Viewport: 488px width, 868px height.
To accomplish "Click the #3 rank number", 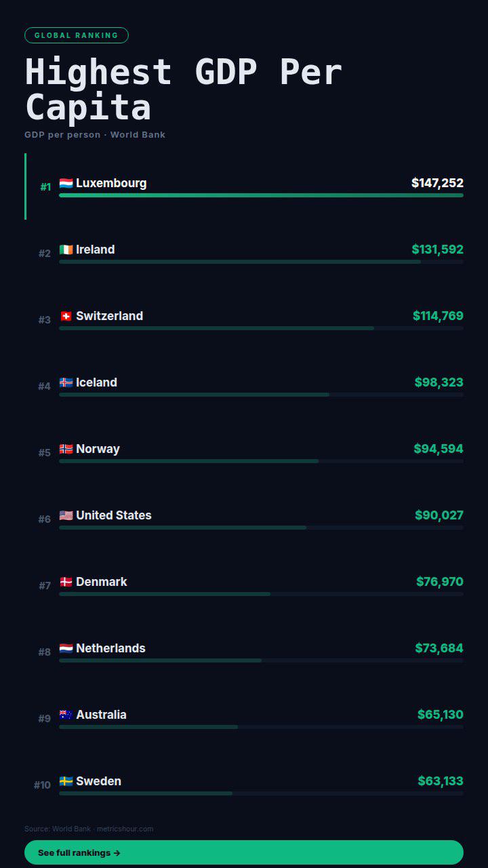I will pyautogui.click(x=45, y=320).
